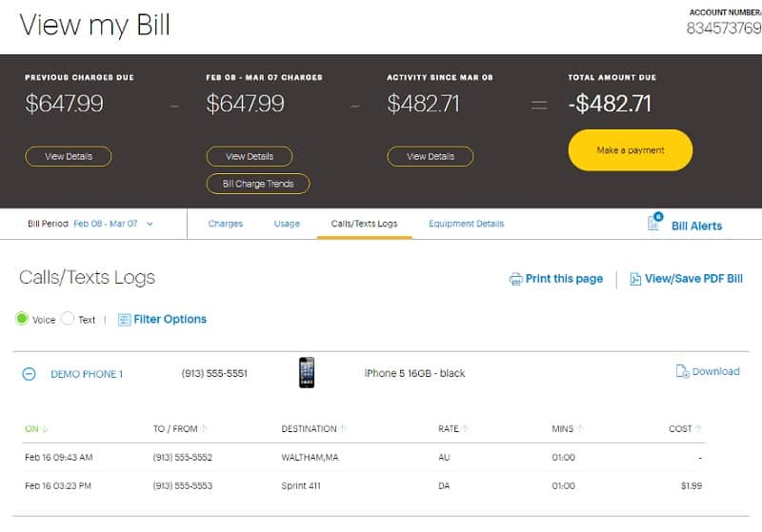Sort by the ON column arrow
The height and width of the screenshot is (532, 762).
tap(45, 429)
